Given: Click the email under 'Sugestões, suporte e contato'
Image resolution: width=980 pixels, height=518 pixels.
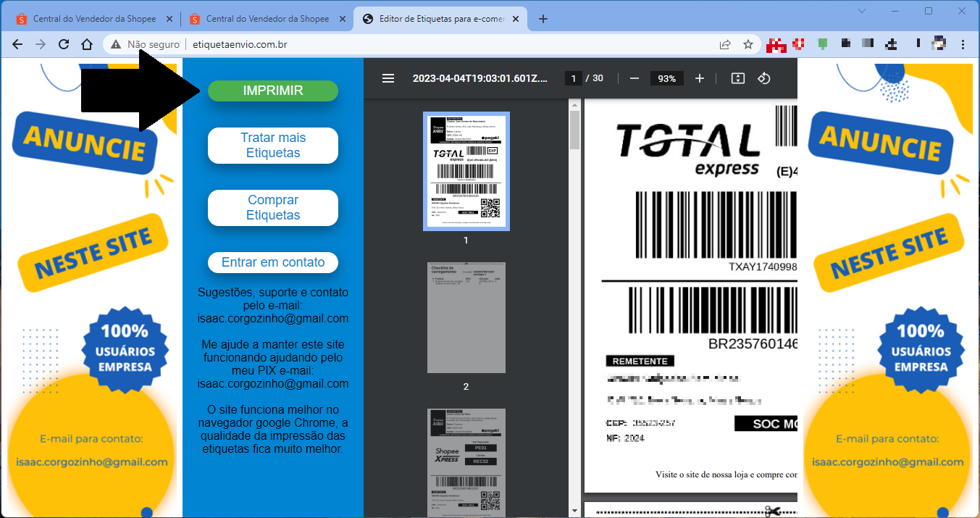Looking at the screenshot, I should pyautogui.click(x=273, y=319).
